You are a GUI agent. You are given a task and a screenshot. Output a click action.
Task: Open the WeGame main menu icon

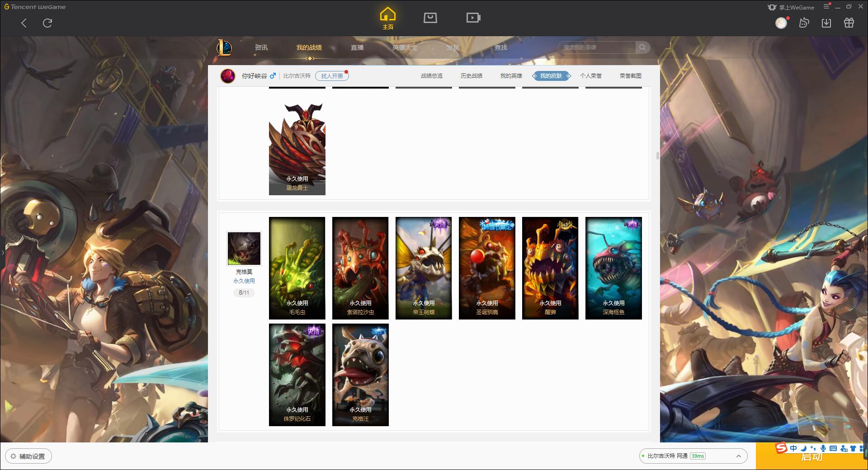826,6
